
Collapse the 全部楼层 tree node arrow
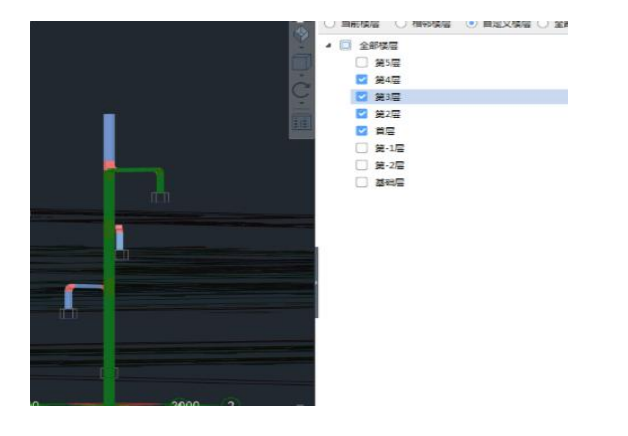point(329,45)
